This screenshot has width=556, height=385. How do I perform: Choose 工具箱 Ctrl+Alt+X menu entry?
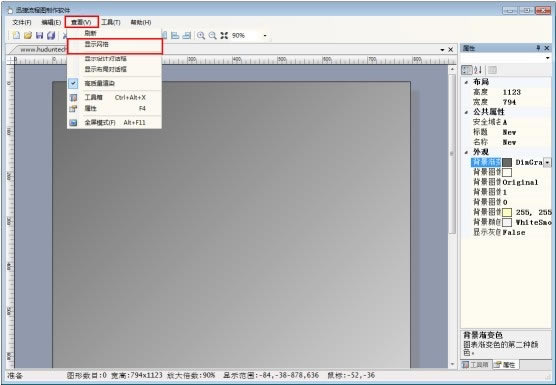click(x=114, y=97)
